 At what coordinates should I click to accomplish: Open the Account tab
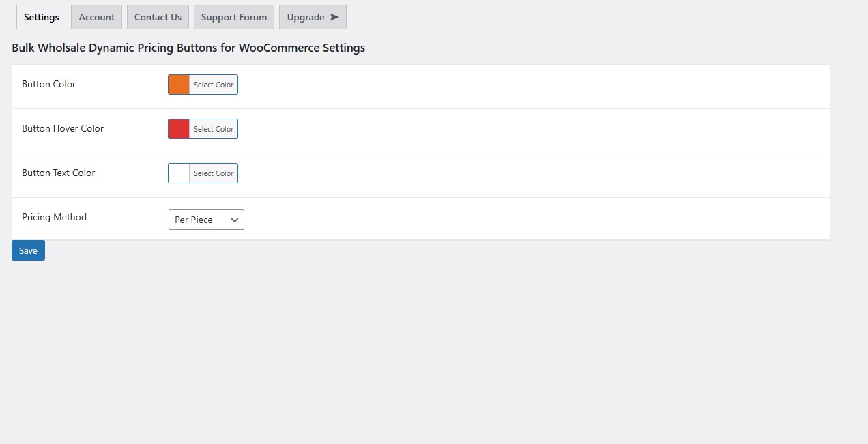point(96,17)
